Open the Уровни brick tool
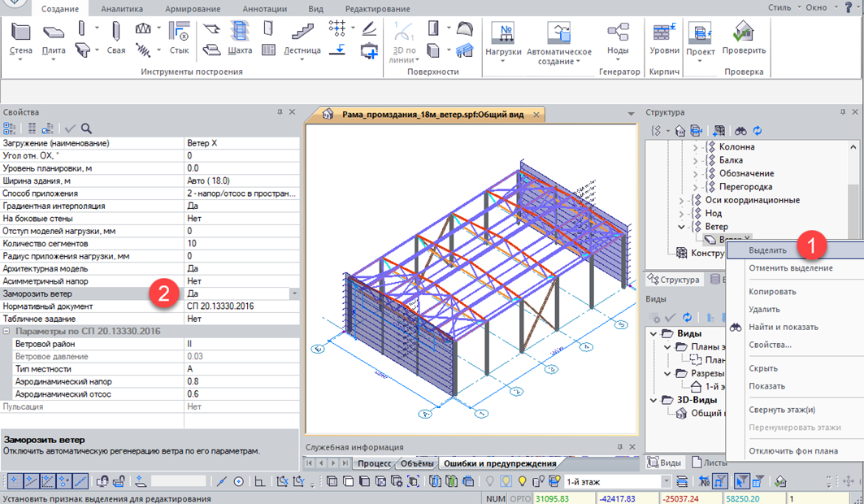This screenshot has height=504, width=864. (x=664, y=38)
